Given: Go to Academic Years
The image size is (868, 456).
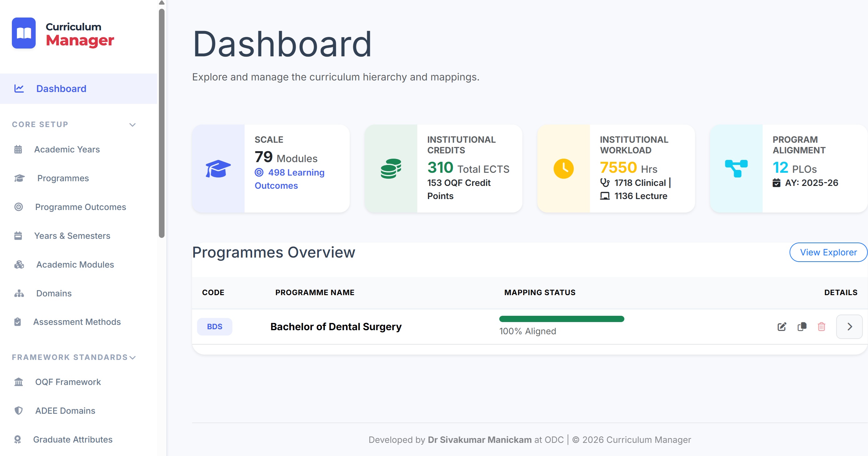Looking at the screenshot, I should [x=67, y=149].
